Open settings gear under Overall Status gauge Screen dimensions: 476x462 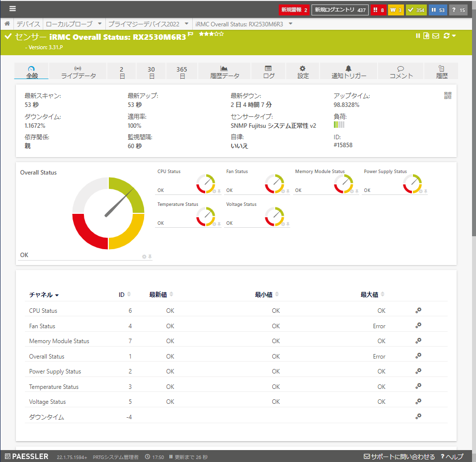pyautogui.click(x=144, y=257)
